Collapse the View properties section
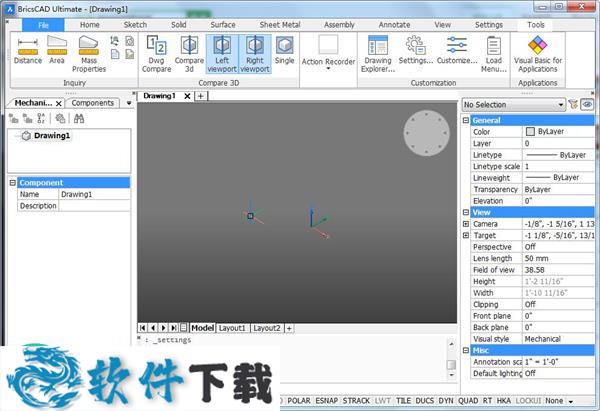Image resolution: width=600 pixels, height=411 pixels. click(466, 212)
